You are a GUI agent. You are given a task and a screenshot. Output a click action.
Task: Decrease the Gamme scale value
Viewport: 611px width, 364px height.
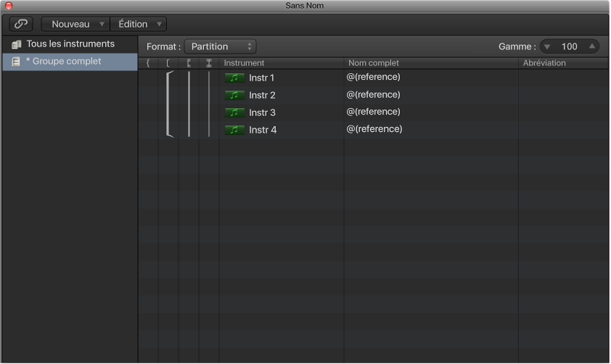tap(548, 46)
